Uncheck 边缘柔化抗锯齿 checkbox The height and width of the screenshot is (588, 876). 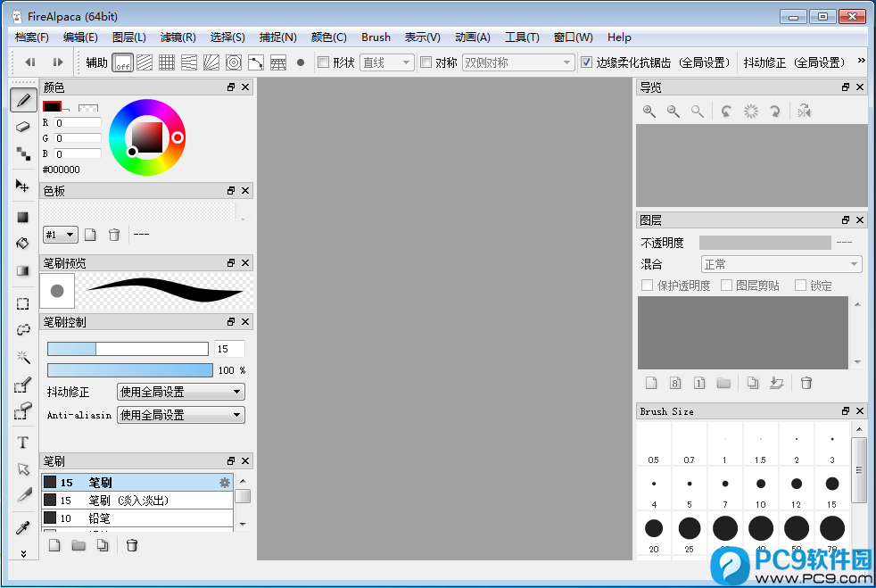[x=586, y=62]
